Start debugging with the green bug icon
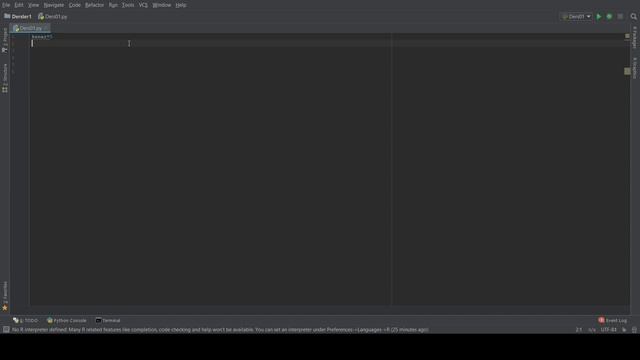This screenshot has height=360, width=640. tap(609, 17)
